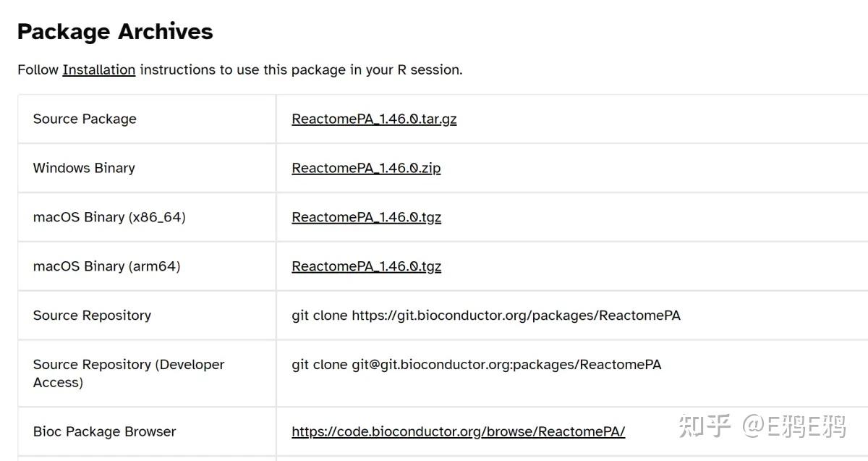Click the Windows Binary row label
The image size is (868, 461).
point(84,169)
